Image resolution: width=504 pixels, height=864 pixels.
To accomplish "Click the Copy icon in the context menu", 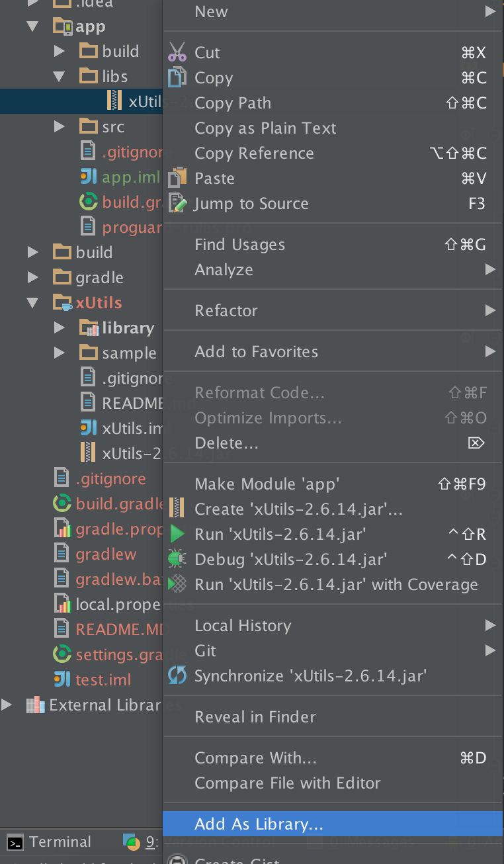I will (177, 77).
